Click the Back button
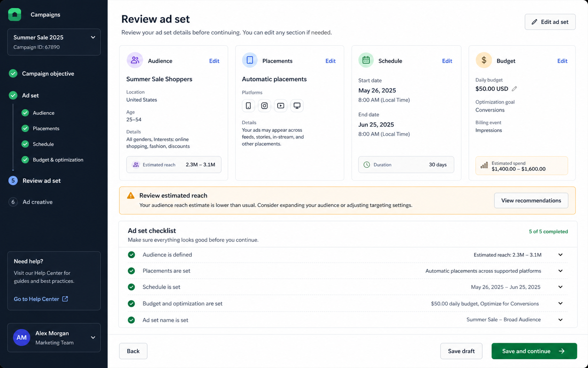Viewport: 588px width, 368px height. coord(133,351)
